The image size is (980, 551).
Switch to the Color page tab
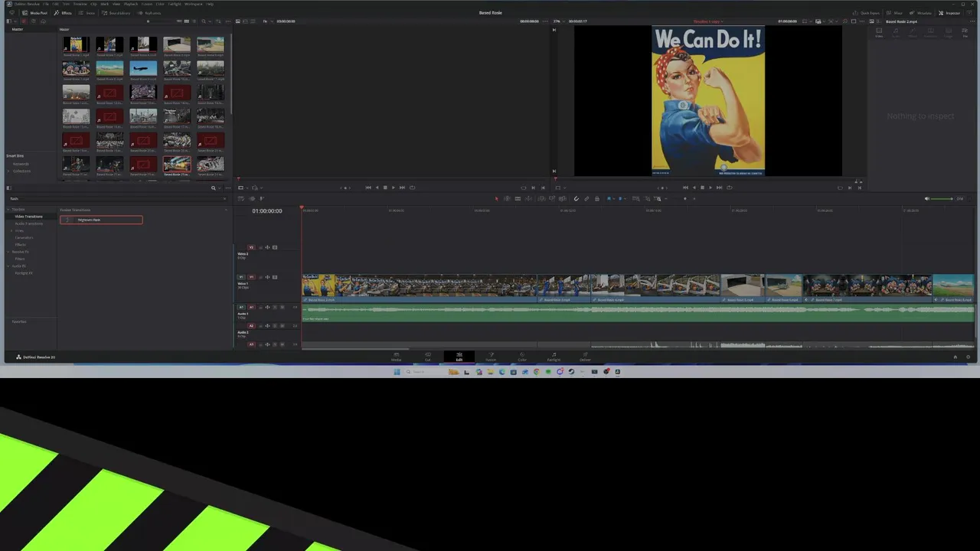[x=522, y=357]
